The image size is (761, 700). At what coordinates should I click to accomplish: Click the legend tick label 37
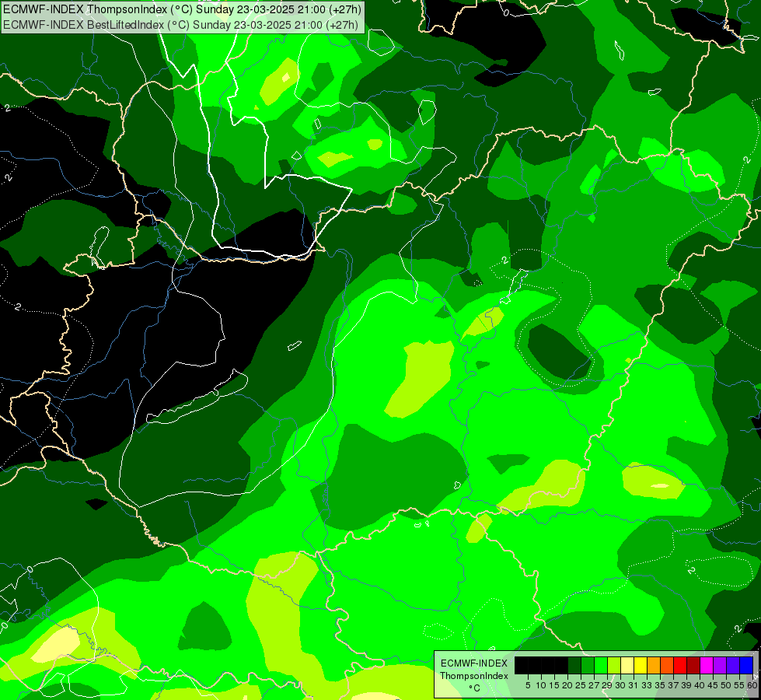pos(673,685)
